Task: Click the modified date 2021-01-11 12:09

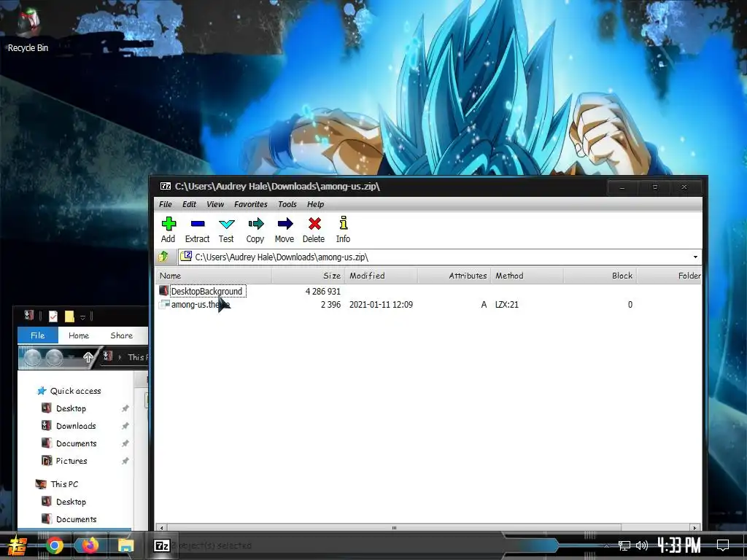Action: [381, 304]
